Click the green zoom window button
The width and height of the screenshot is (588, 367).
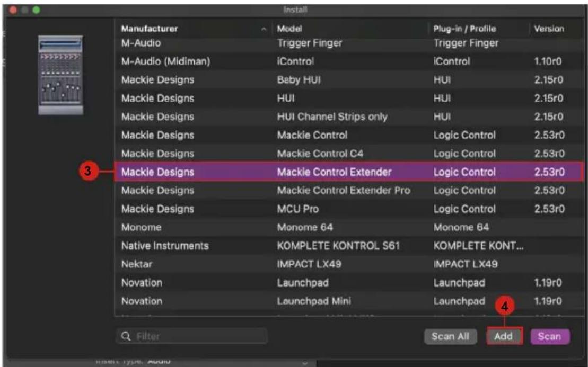click(x=36, y=10)
